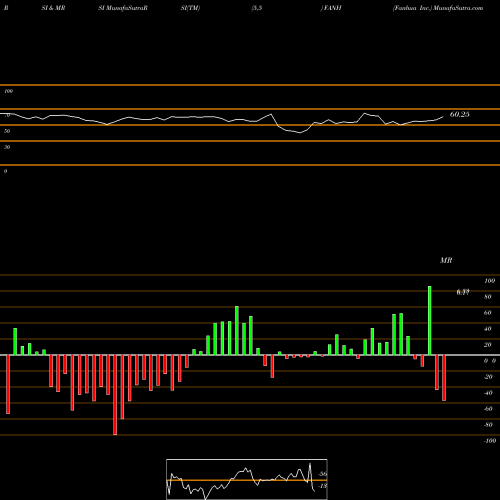The width and height of the screenshot is (500, 500).
Task: Click the RSI axis label 50
Action: pos(7,131)
